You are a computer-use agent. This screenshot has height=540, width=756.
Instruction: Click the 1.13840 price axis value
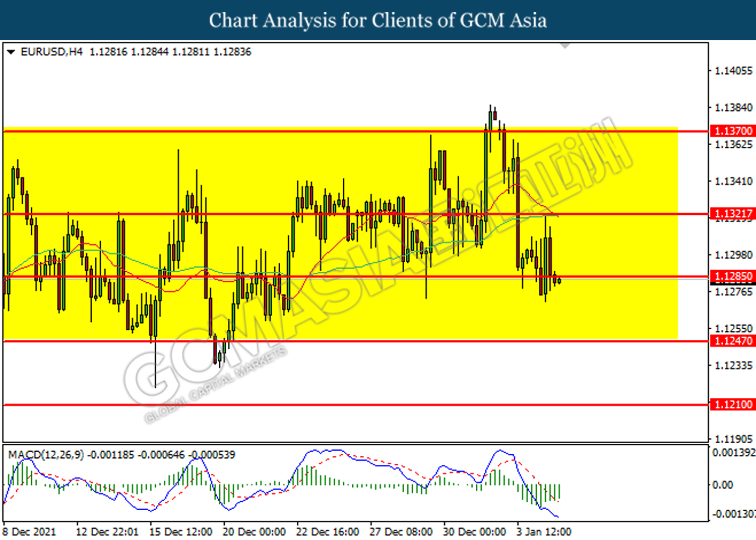tap(734, 108)
